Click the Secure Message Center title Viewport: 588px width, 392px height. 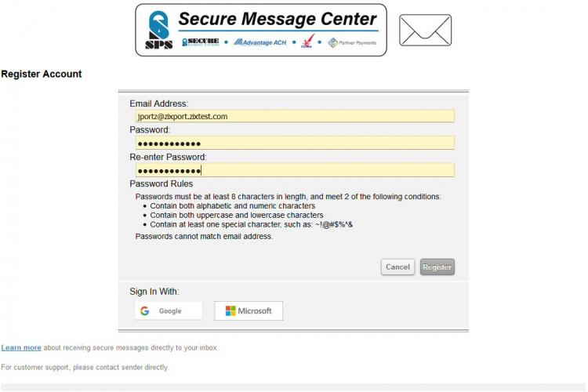[x=278, y=19]
